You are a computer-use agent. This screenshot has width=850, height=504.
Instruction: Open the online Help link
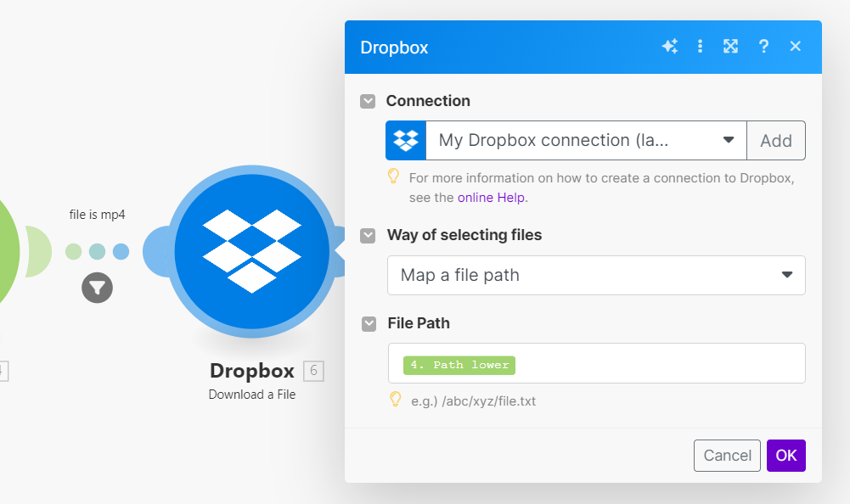[x=491, y=197]
